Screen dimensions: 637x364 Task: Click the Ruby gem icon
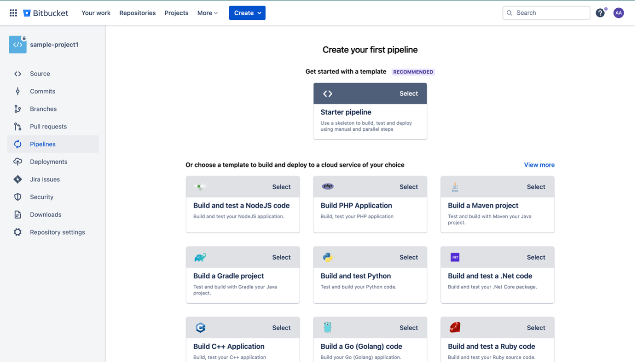tap(455, 327)
